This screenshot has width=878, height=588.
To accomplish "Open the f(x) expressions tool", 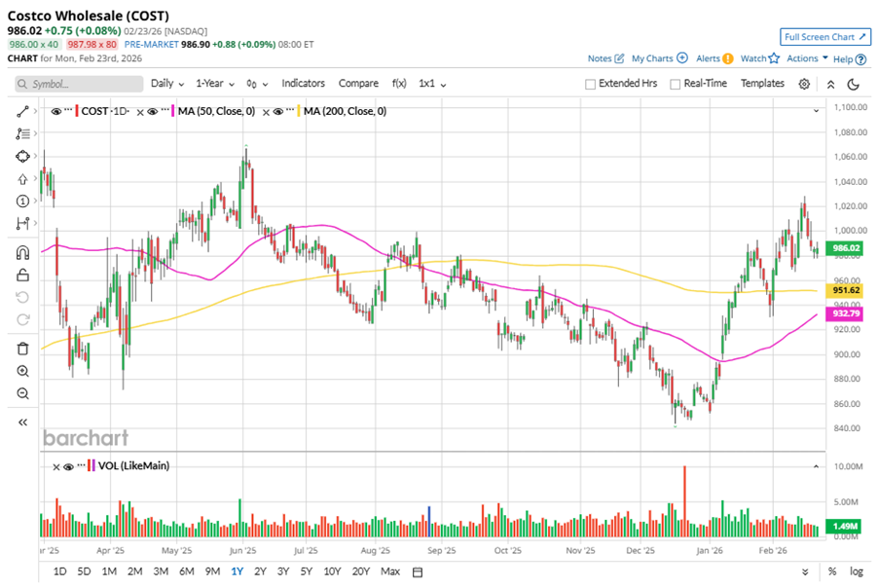I will point(399,84).
